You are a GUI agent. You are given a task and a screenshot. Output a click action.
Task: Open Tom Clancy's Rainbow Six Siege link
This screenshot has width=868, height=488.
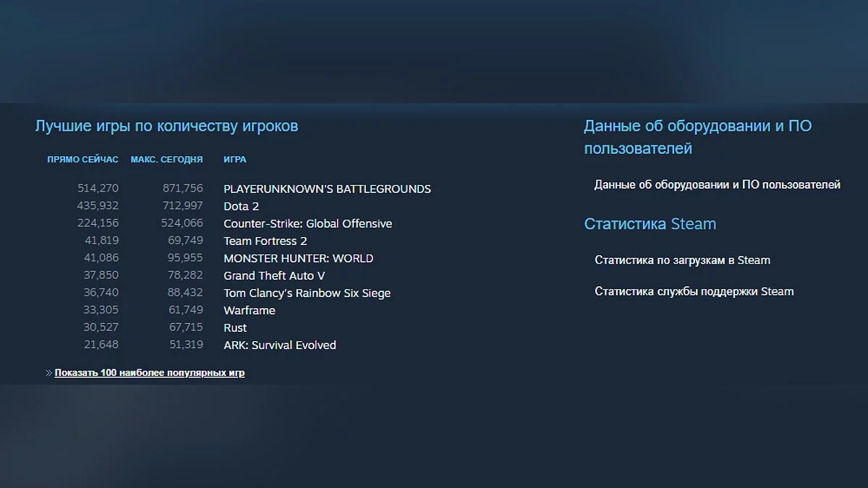(x=307, y=293)
